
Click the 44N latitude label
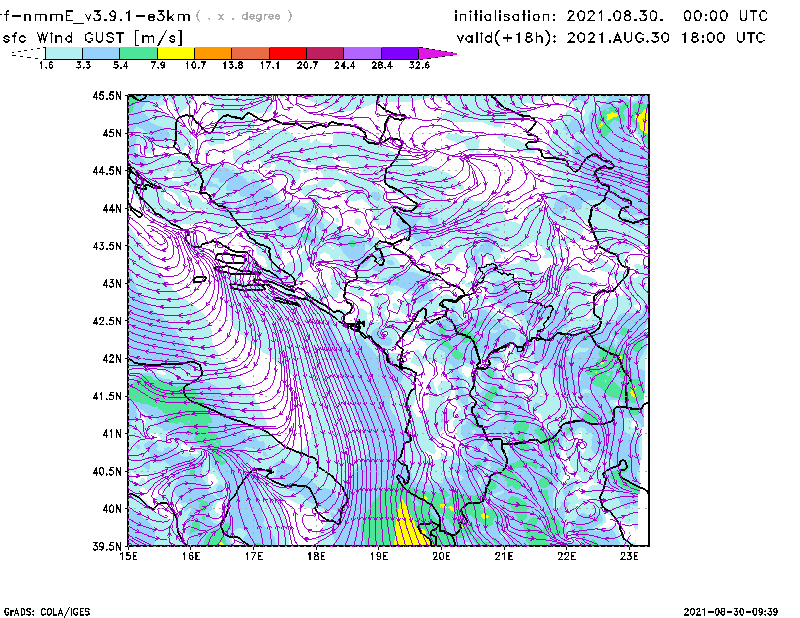112,208
